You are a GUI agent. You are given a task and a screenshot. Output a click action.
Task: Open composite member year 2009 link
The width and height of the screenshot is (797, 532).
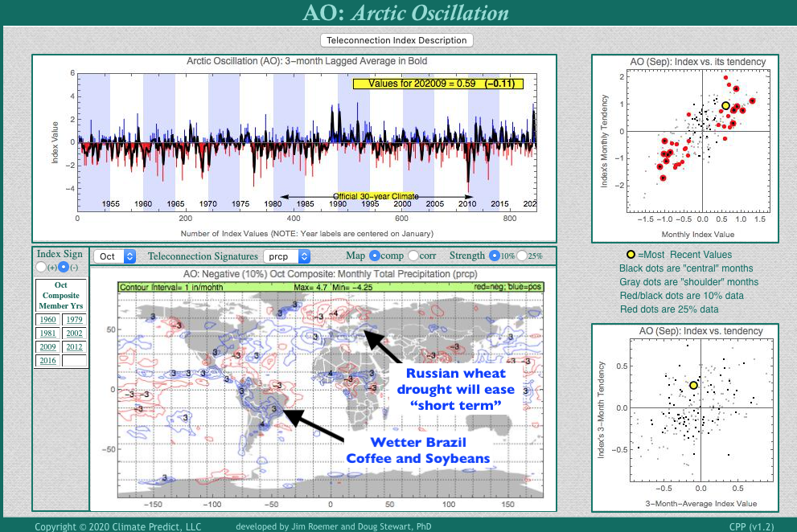coord(47,347)
